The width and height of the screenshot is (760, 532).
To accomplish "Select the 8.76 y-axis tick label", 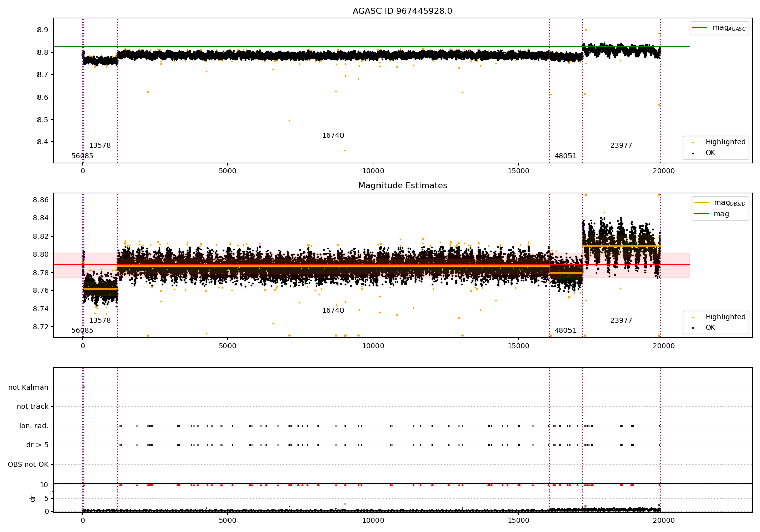I will tap(41, 290).
